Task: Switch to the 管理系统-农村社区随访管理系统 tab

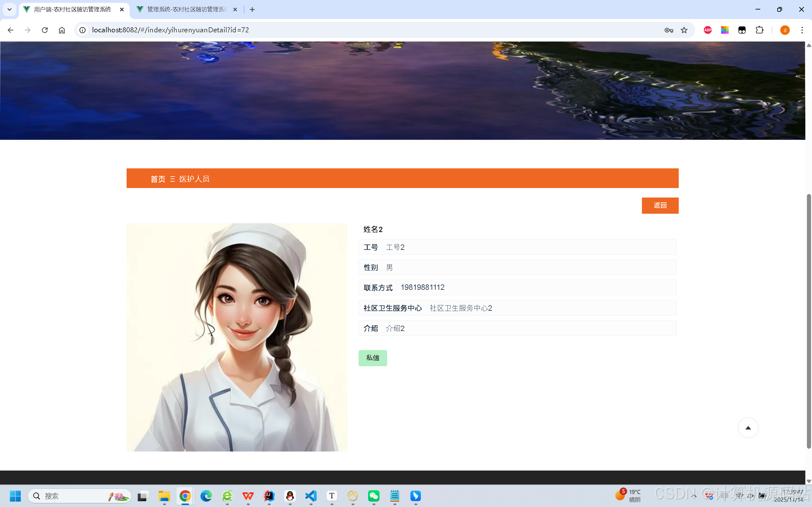Action: pos(187,10)
